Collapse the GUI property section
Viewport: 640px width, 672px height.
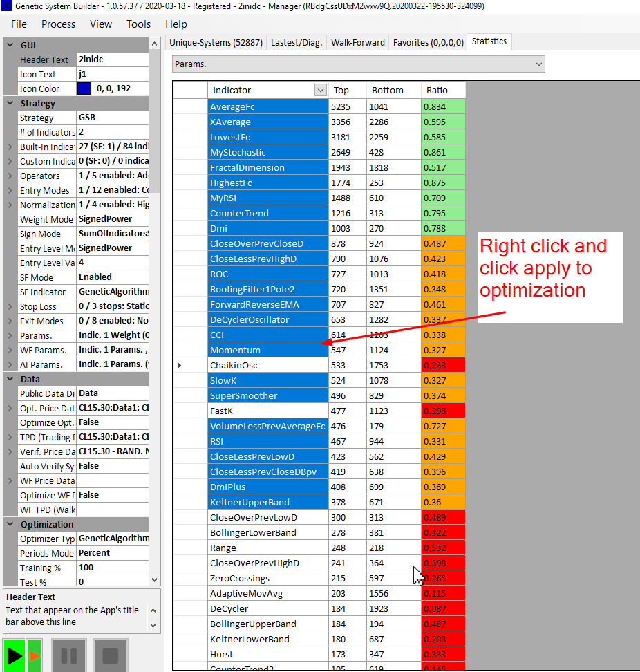(x=10, y=45)
